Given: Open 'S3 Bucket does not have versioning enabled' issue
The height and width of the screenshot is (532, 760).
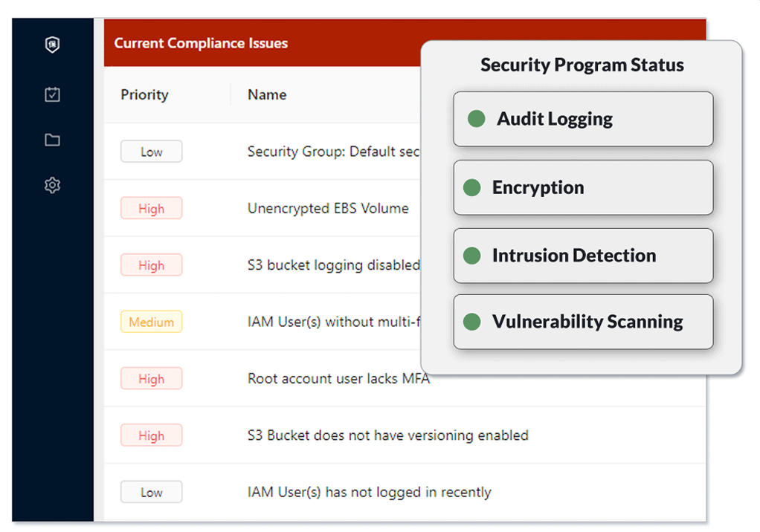Looking at the screenshot, I should coord(387,435).
